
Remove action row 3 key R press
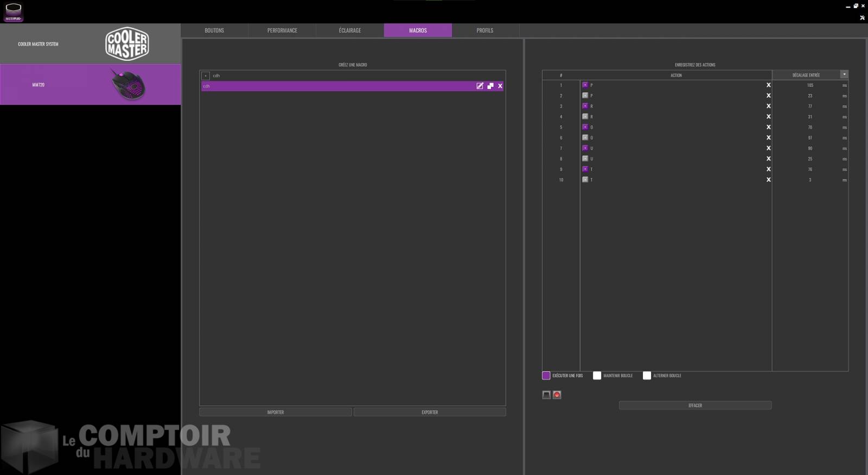tap(768, 106)
